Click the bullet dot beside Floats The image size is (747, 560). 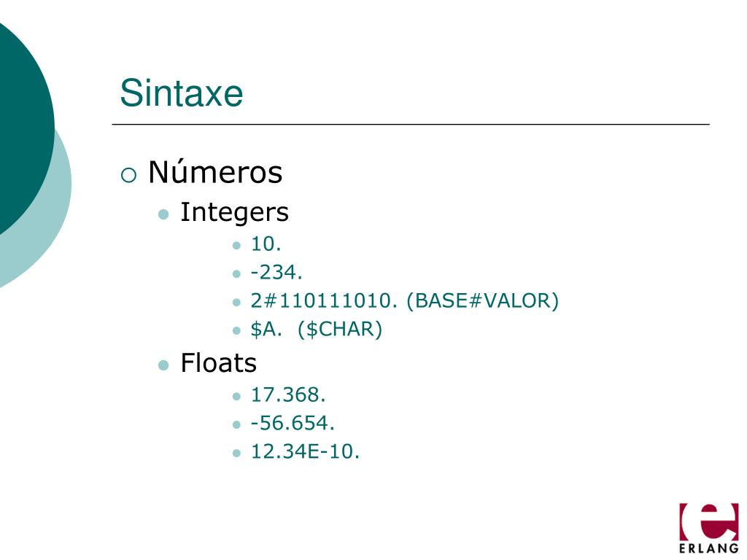point(163,365)
